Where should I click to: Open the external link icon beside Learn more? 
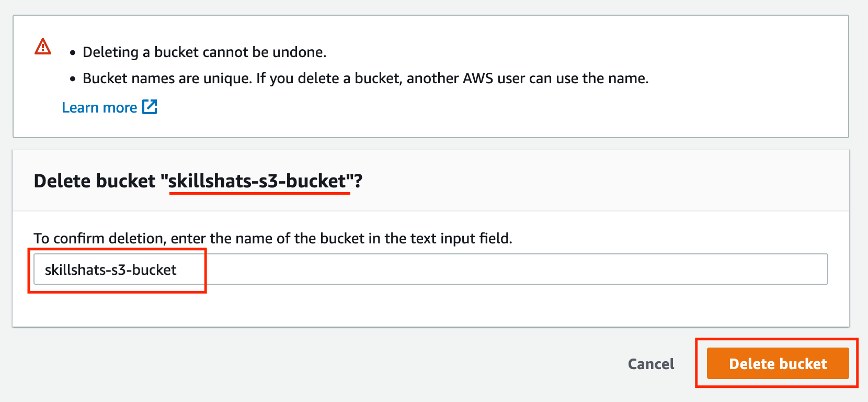(x=150, y=107)
